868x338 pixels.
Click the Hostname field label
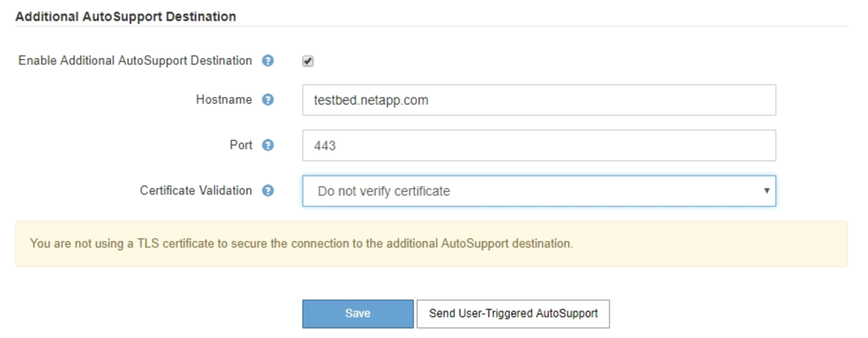tap(224, 100)
